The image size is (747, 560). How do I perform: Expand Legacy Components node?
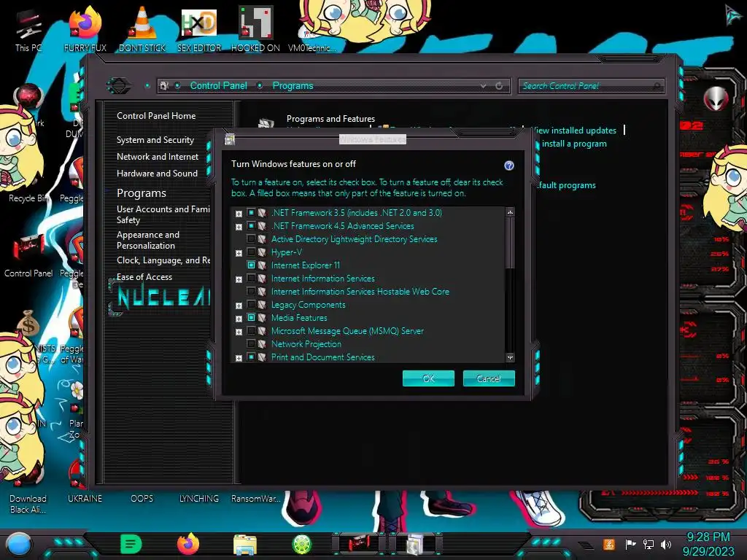pos(239,306)
